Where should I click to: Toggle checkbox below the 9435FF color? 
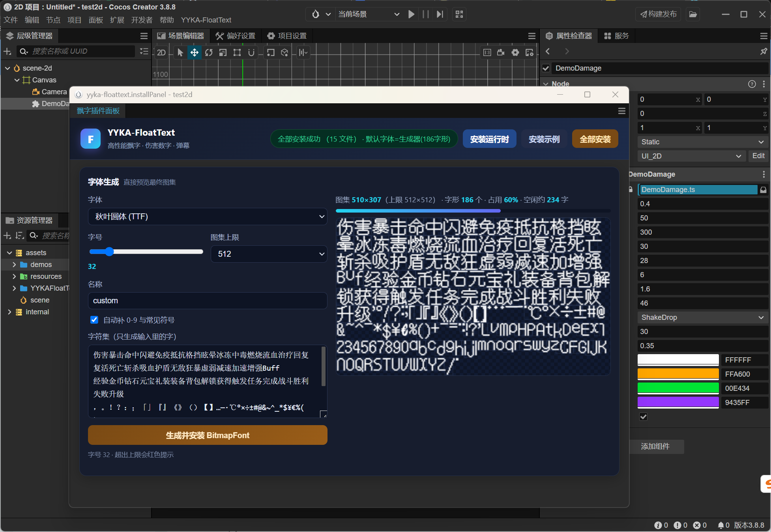coord(644,417)
